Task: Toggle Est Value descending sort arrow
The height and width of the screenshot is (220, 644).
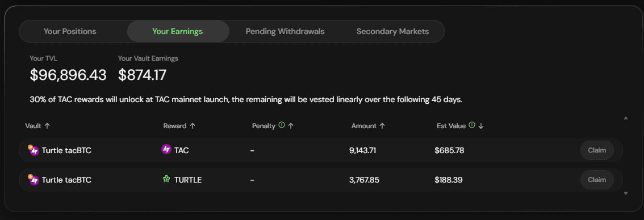Action: (481, 126)
